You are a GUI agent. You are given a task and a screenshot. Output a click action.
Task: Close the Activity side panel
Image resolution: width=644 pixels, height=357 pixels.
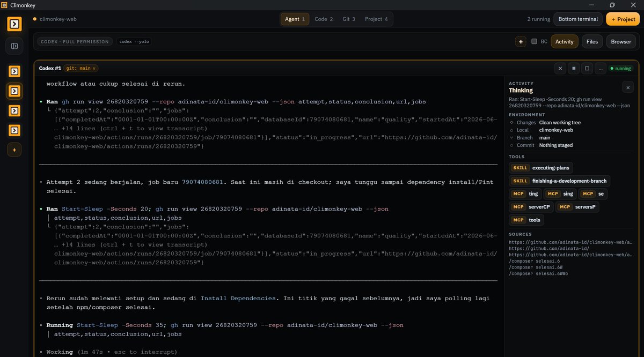[628, 87]
